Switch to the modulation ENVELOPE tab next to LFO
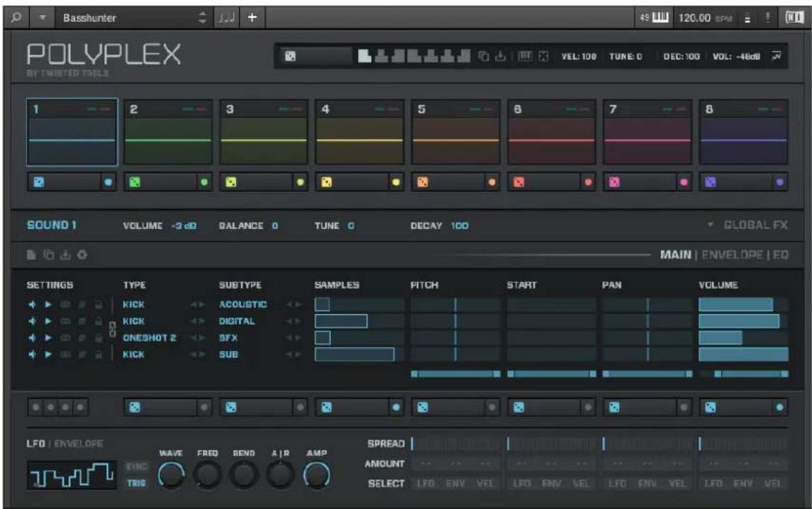The image size is (812, 509). [79, 444]
